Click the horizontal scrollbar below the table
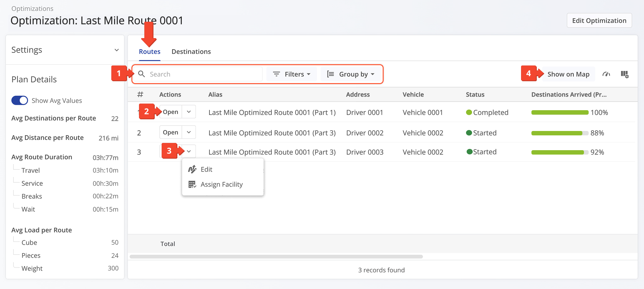 pyautogui.click(x=276, y=257)
